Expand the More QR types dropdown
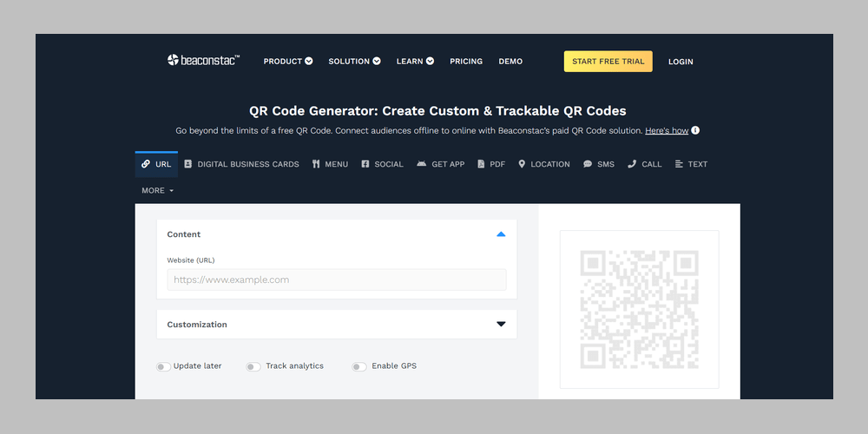Screen dimensions: 868x434 [158, 190]
